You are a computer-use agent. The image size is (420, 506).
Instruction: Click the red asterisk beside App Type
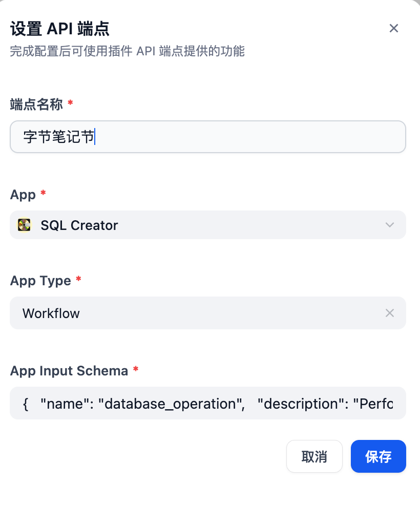[x=78, y=279]
